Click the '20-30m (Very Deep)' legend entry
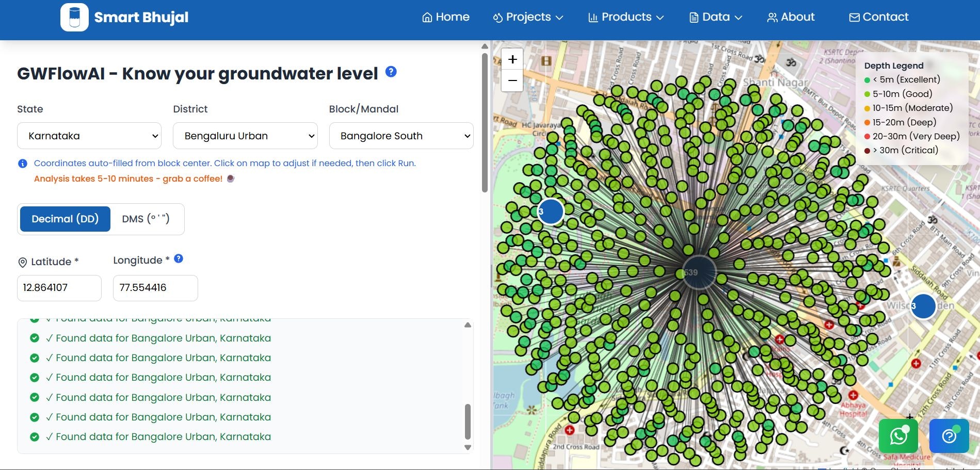This screenshot has height=470, width=980. point(912,136)
